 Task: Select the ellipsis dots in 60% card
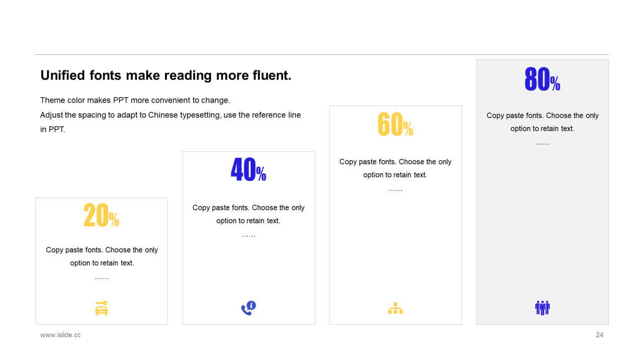click(x=395, y=190)
